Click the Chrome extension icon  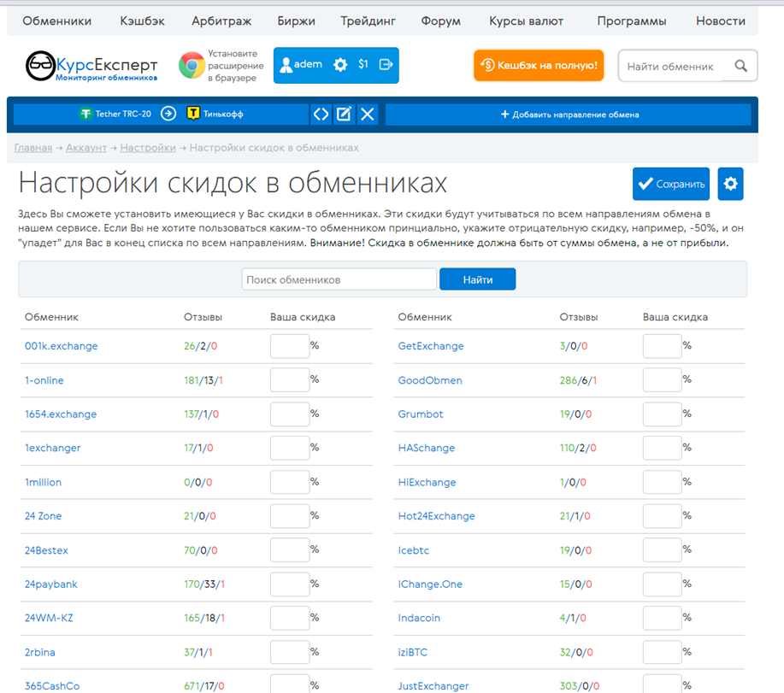(x=192, y=66)
